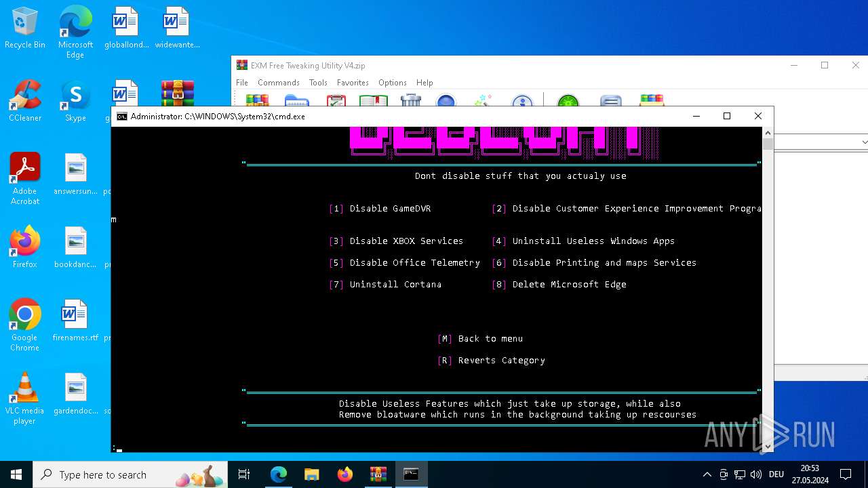Click the cmd window scroll down arrow

click(768, 447)
